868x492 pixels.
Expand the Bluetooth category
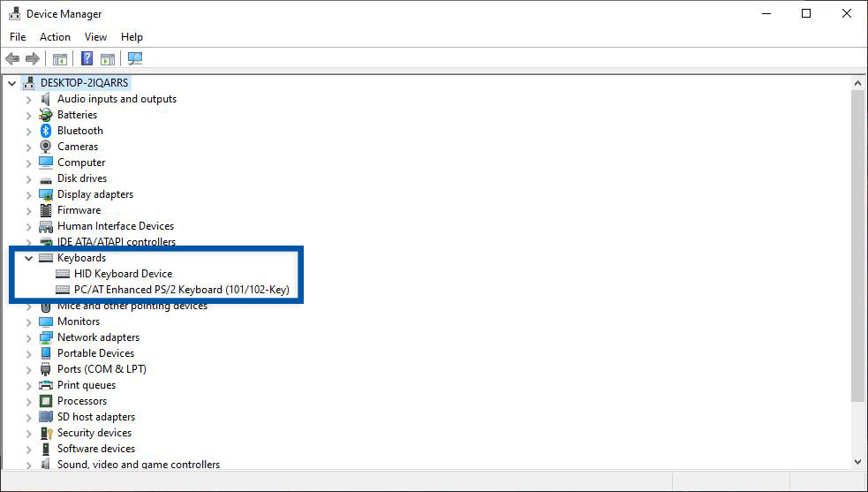click(x=29, y=131)
